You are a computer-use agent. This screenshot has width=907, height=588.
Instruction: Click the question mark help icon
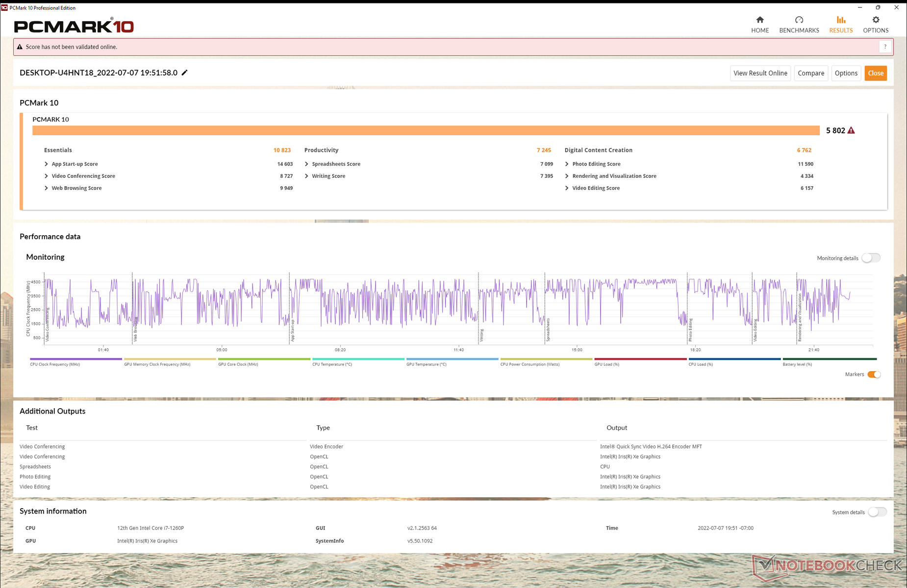[885, 47]
